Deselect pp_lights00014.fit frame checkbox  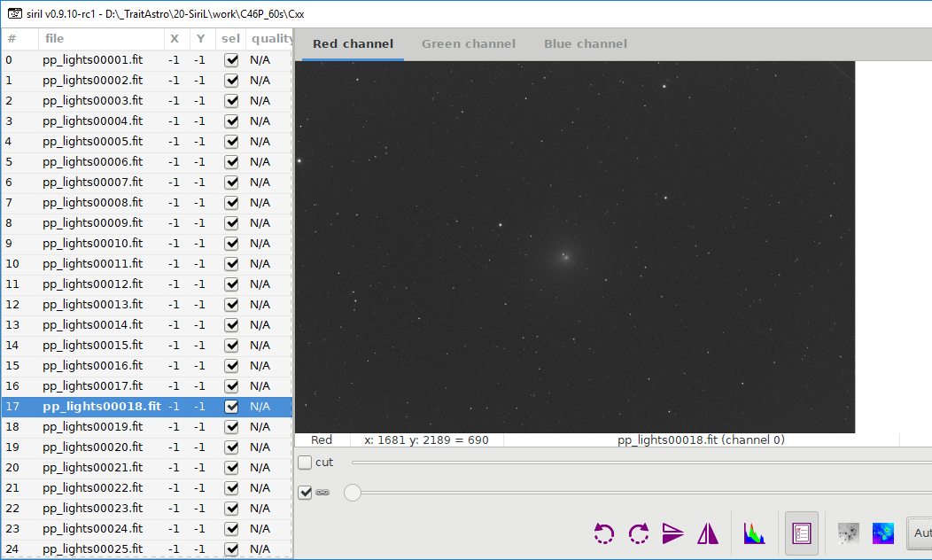click(231, 324)
